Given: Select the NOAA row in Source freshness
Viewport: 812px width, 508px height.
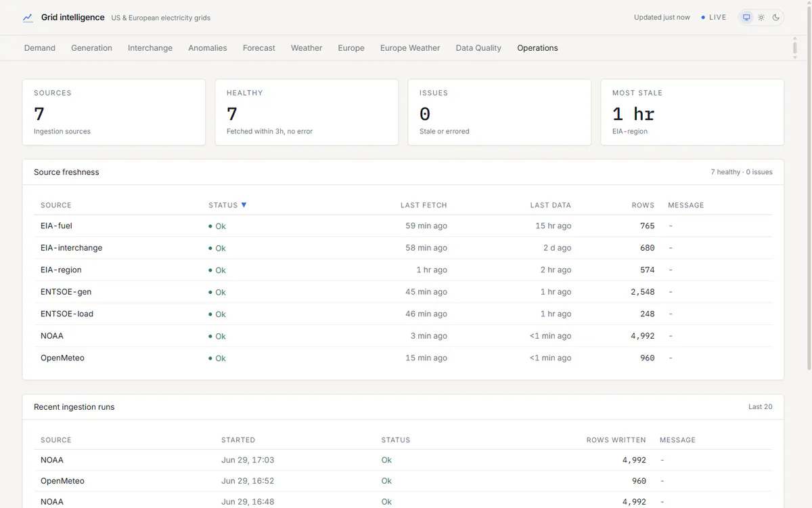Looking at the screenshot, I should [403, 336].
